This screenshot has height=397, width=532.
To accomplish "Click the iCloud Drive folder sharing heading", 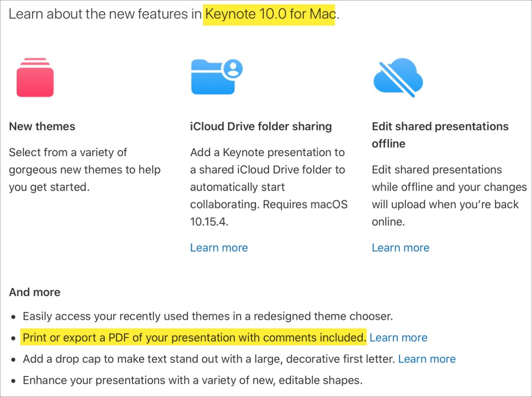I will 261,126.
